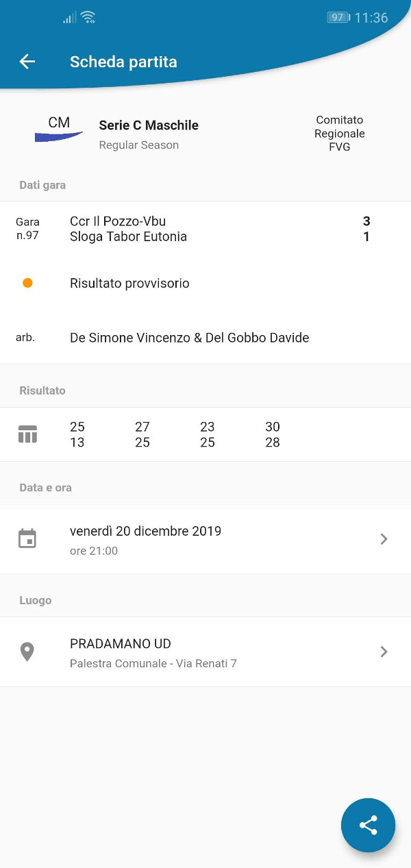Click Comitato Regionale FVG label
411x868 pixels.
[340, 134]
